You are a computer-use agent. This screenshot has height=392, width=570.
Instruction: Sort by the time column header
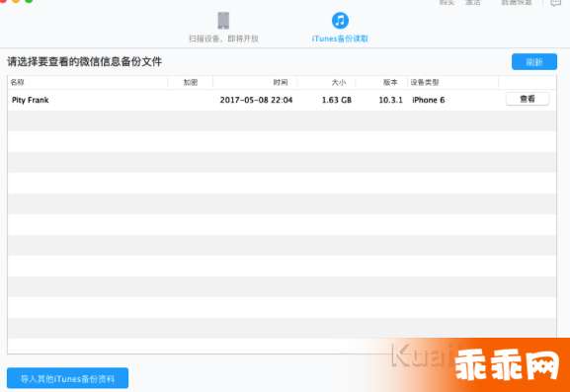pos(281,83)
